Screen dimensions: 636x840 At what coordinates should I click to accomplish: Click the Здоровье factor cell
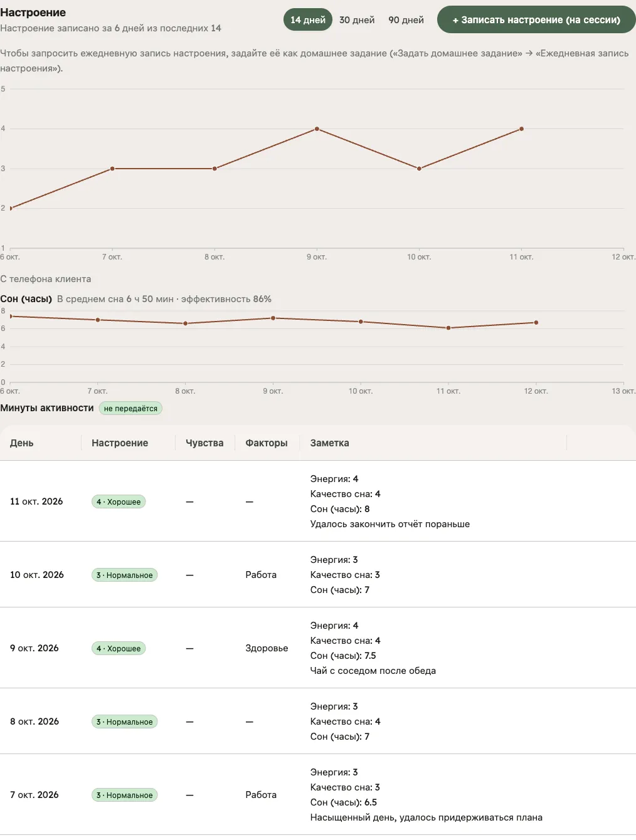click(267, 648)
